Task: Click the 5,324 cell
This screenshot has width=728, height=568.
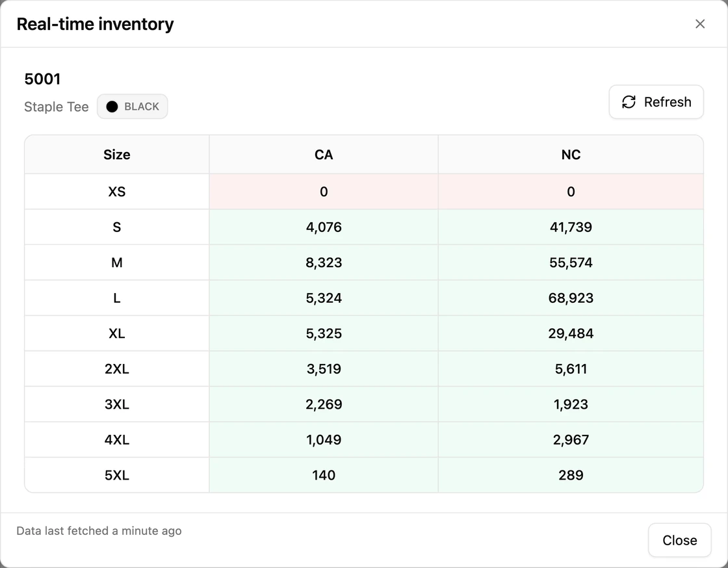Action: click(x=324, y=298)
